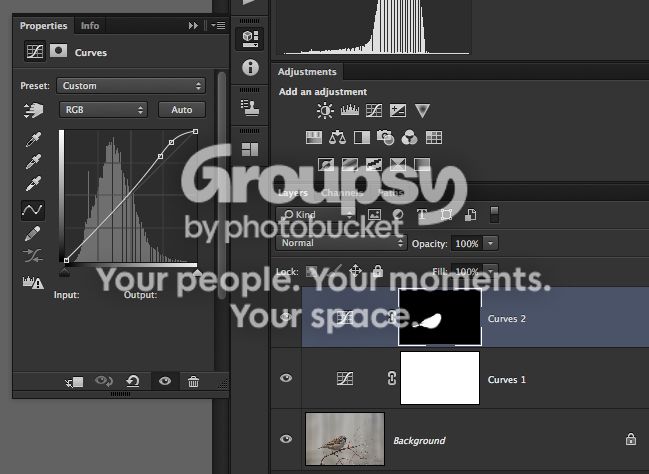The height and width of the screenshot is (474, 649).
Task: Toggle Curves 2 layer visibility
Action: point(286,317)
